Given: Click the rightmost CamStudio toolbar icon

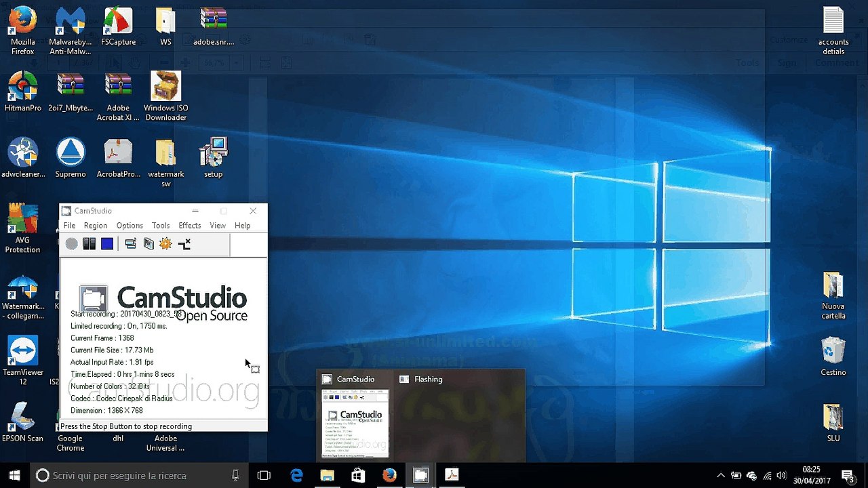Looking at the screenshot, I should pos(184,244).
